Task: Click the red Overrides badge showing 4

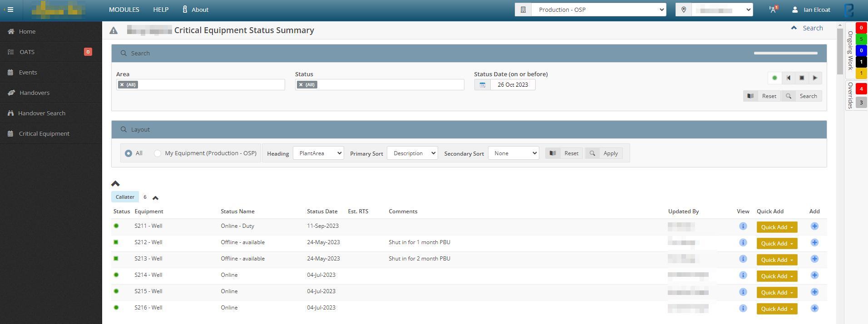Action: 861,89
